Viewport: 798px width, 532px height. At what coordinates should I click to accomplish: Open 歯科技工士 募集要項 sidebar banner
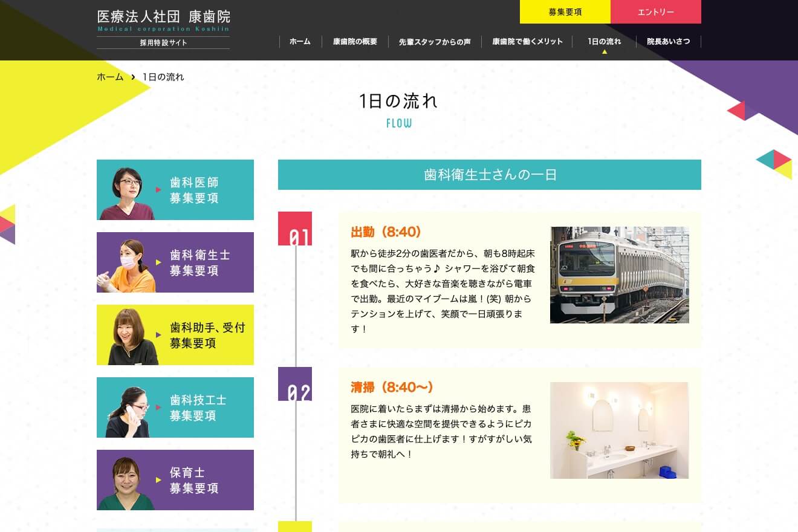pos(175,407)
